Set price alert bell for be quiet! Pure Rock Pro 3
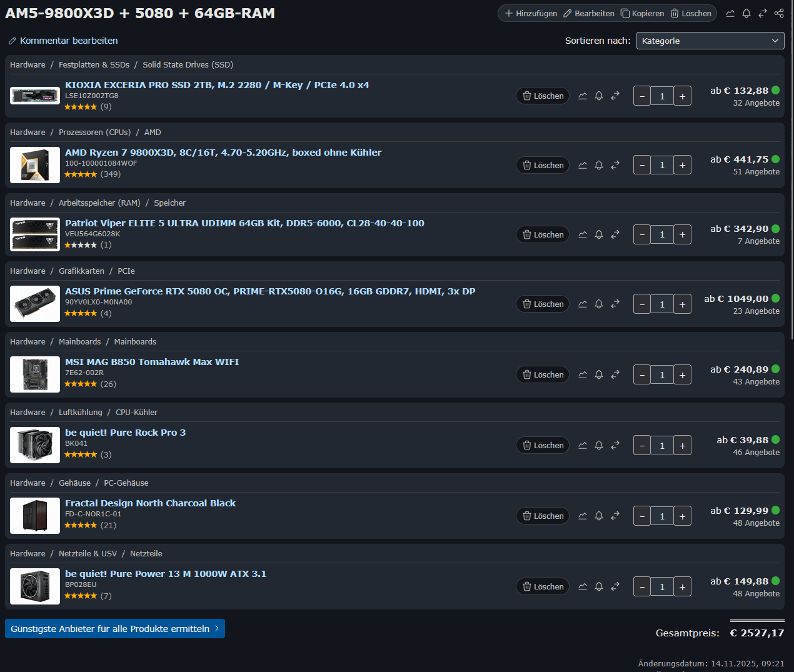 [599, 445]
